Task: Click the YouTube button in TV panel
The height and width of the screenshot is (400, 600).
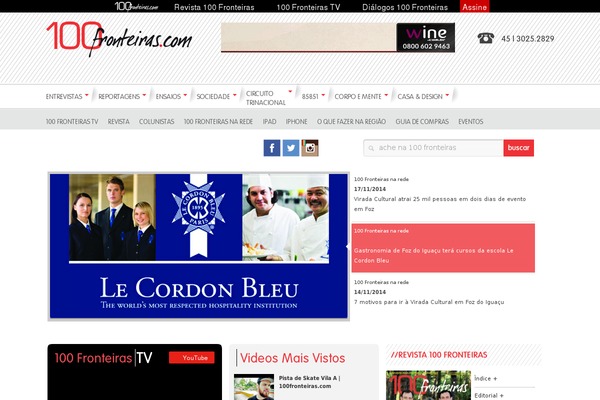Action: click(192, 358)
